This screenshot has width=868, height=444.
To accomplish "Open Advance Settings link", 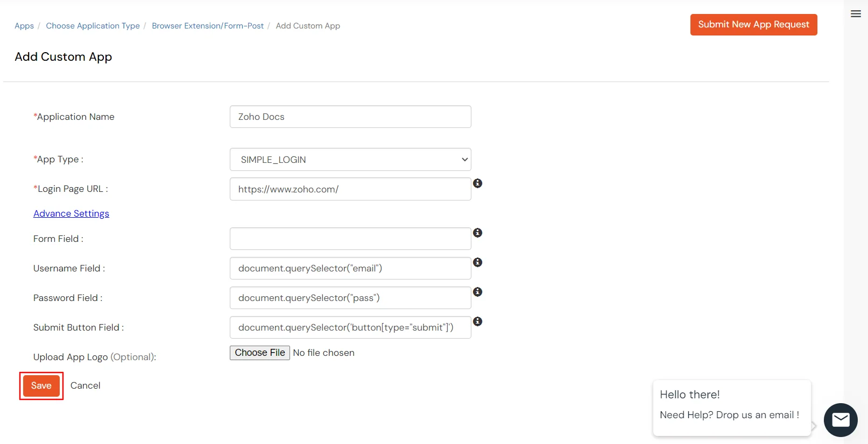I will tap(71, 213).
